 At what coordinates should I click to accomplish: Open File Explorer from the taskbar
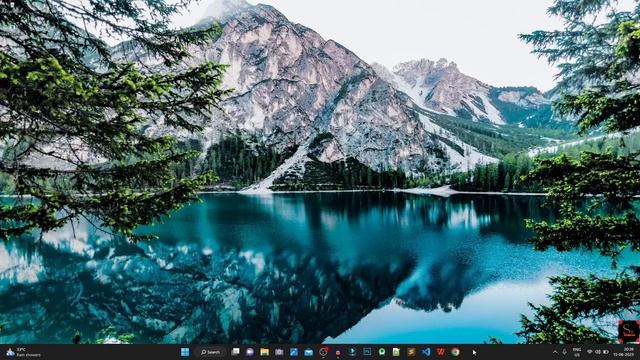tap(264, 352)
